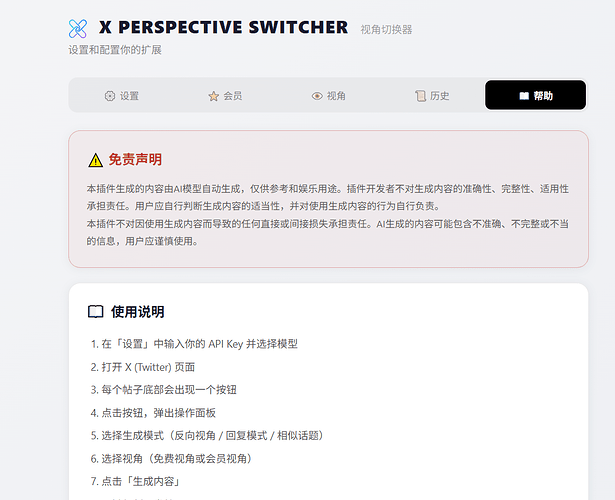Go to the 历史 tab
Screen dimensions: 615x500
(x=432, y=95)
